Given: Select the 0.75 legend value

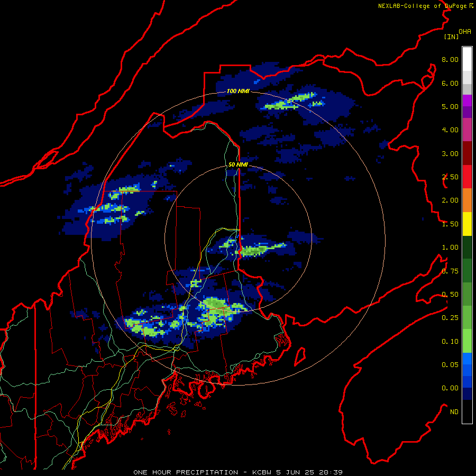Looking at the screenshot, I should click(450, 271).
